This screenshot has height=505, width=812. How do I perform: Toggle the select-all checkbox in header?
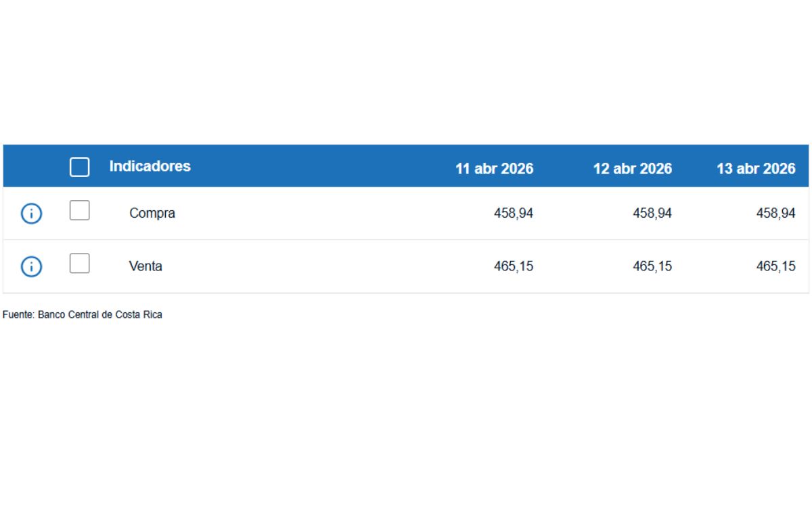pos(79,166)
